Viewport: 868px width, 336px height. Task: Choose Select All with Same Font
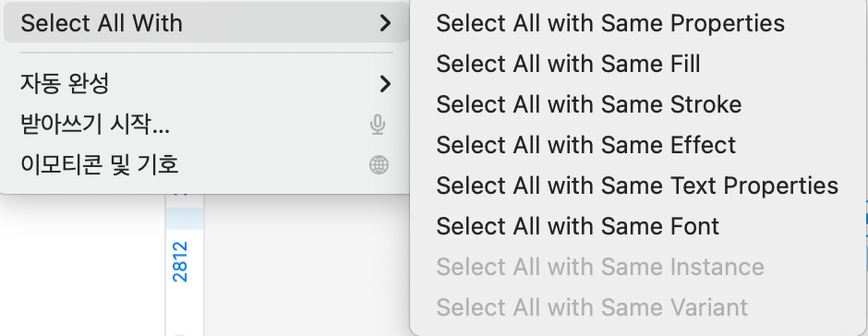(x=577, y=226)
